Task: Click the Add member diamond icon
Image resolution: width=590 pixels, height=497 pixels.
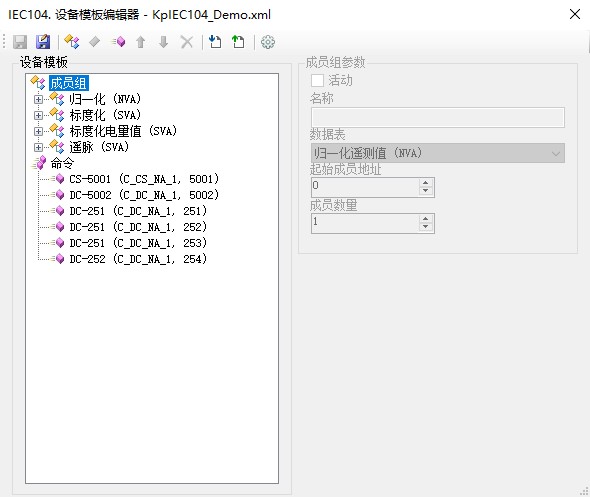Action: (x=94, y=41)
